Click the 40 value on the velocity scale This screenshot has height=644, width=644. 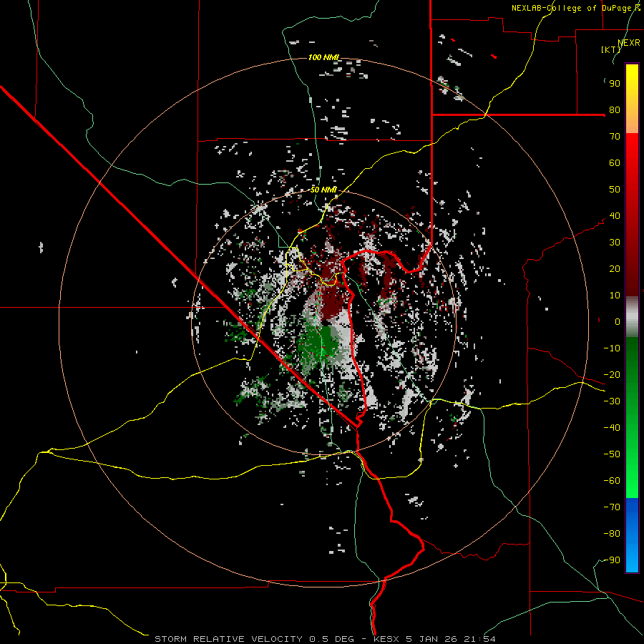pyautogui.click(x=615, y=216)
